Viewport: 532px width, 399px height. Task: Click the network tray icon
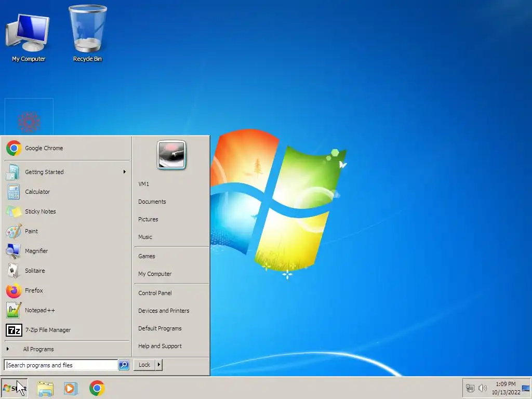pos(470,388)
